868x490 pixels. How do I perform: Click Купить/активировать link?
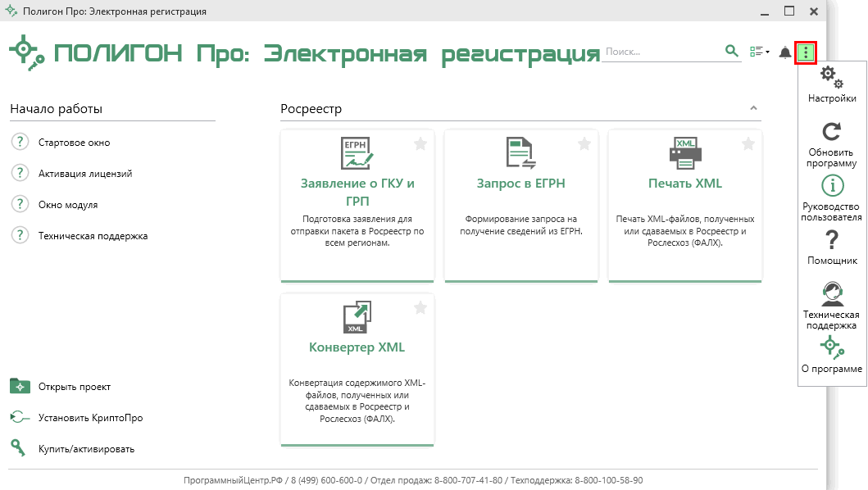click(86, 449)
